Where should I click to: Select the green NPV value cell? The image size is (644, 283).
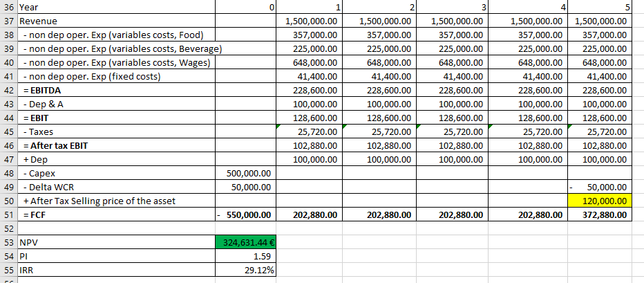click(x=246, y=242)
